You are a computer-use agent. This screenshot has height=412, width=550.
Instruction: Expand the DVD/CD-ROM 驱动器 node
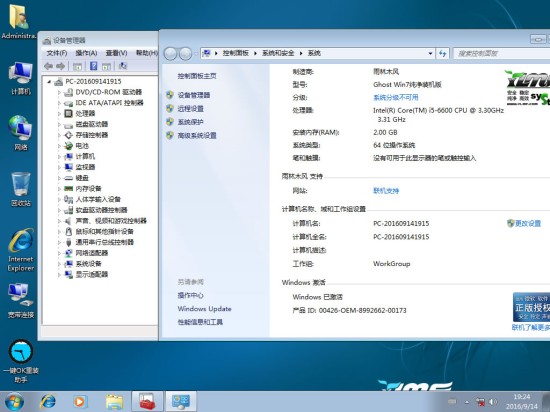(x=59, y=92)
